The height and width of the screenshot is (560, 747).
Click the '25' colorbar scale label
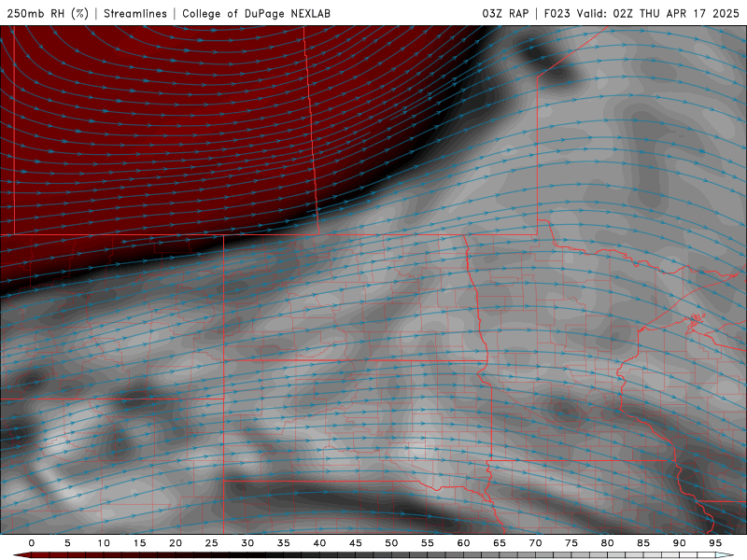pos(211,543)
